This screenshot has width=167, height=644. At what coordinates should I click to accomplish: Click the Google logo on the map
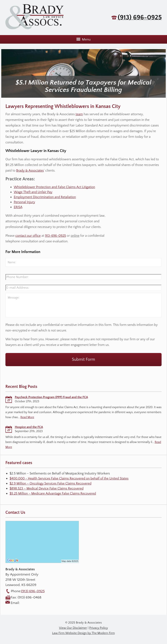click(13, 560)
